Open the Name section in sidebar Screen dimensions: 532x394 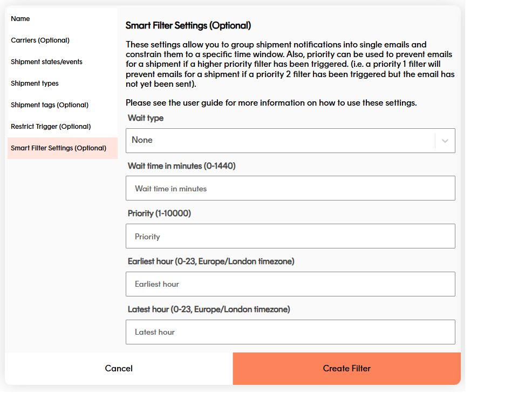tap(21, 19)
